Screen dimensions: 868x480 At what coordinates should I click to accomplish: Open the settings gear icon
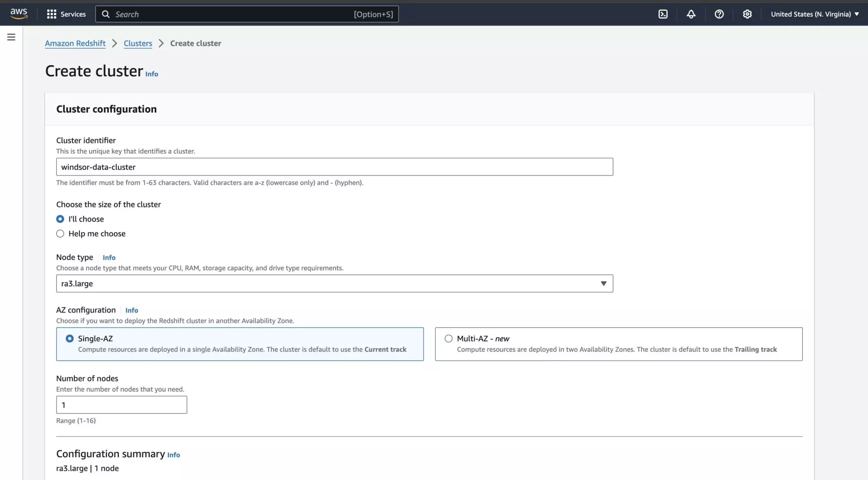point(747,14)
